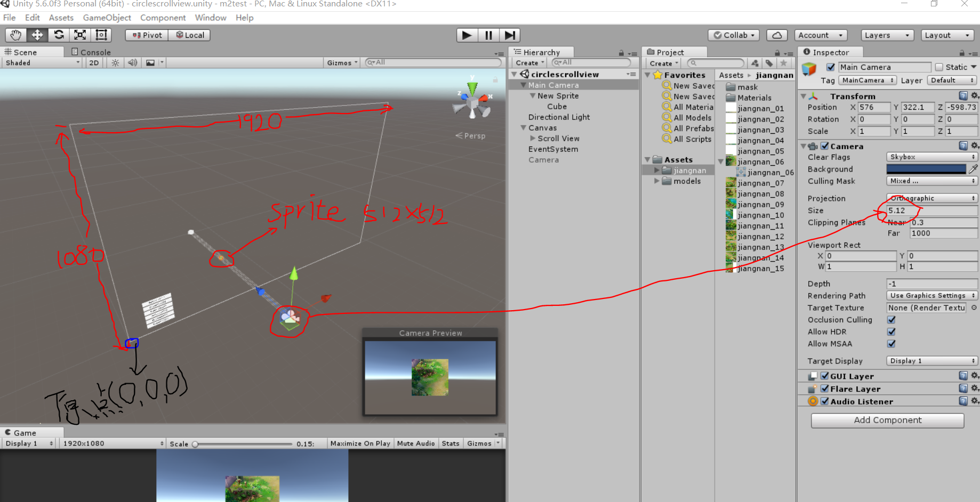Open the File menu
Viewport: 980px width, 502px height.
[10, 18]
